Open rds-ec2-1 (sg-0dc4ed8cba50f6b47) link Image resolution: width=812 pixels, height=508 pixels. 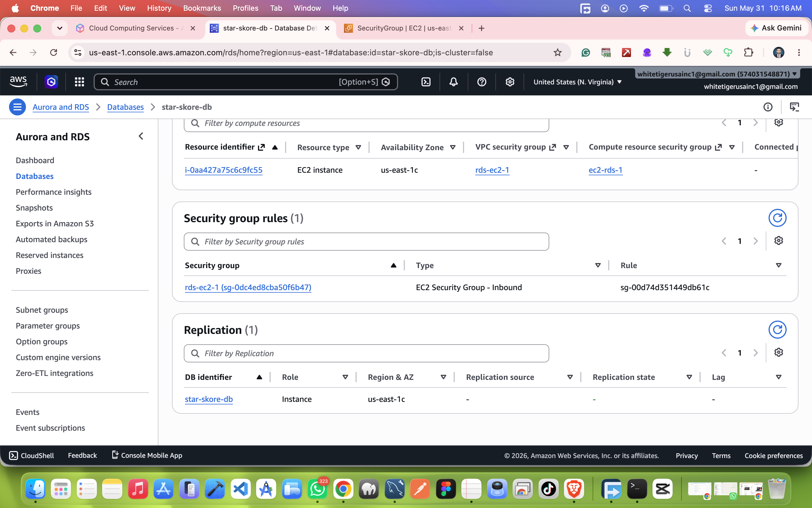[x=248, y=287]
